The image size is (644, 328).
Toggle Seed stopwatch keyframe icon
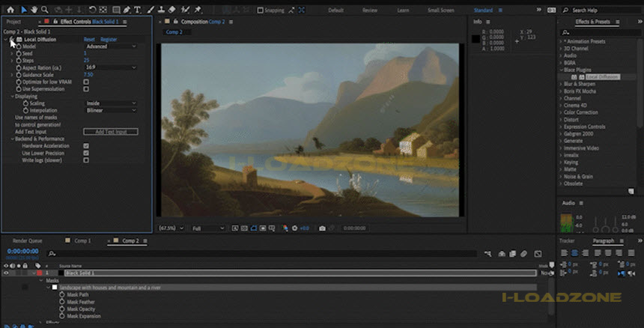pyautogui.click(x=19, y=54)
